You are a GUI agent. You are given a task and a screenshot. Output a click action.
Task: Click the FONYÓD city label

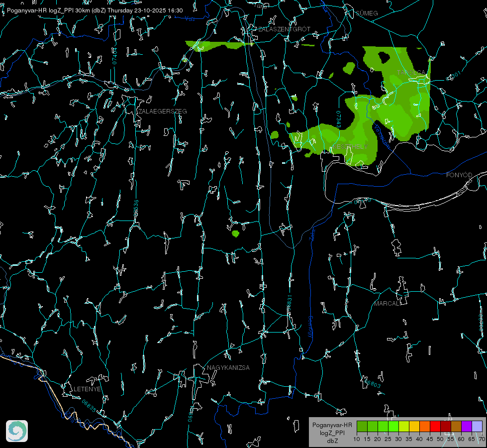(x=459, y=175)
